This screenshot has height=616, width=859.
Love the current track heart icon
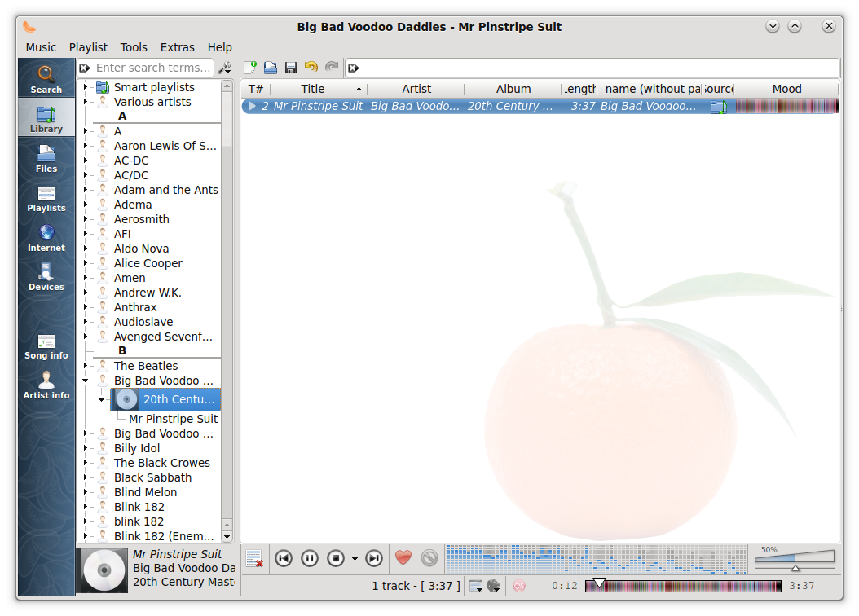pyautogui.click(x=403, y=558)
